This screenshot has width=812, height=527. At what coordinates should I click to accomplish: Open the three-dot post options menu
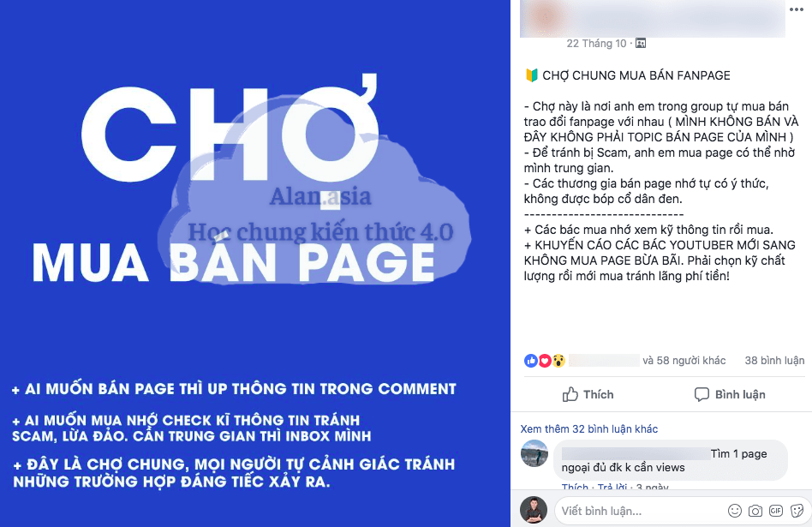797,9
